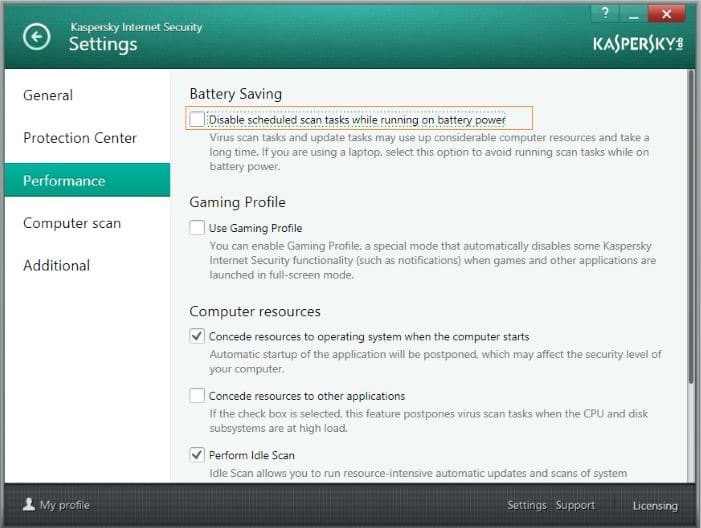Minimize the Kaspersky window
The image size is (701, 528).
click(x=633, y=13)
